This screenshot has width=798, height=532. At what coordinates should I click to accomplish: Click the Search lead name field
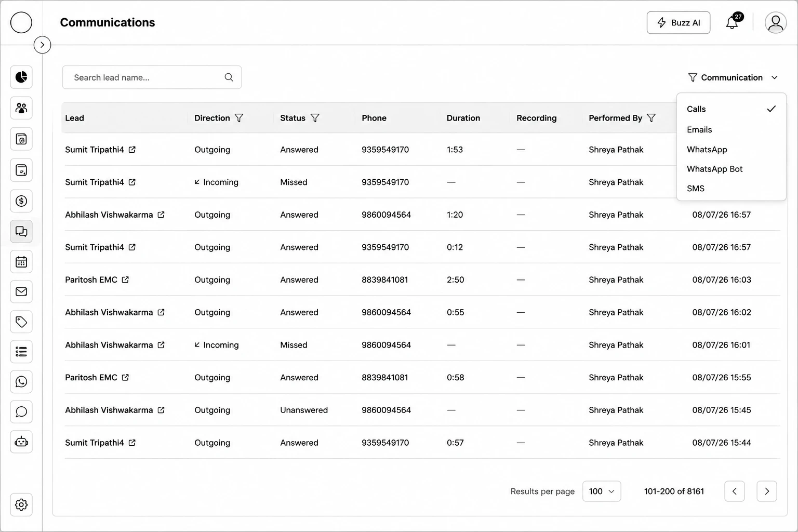coord(152,77)
